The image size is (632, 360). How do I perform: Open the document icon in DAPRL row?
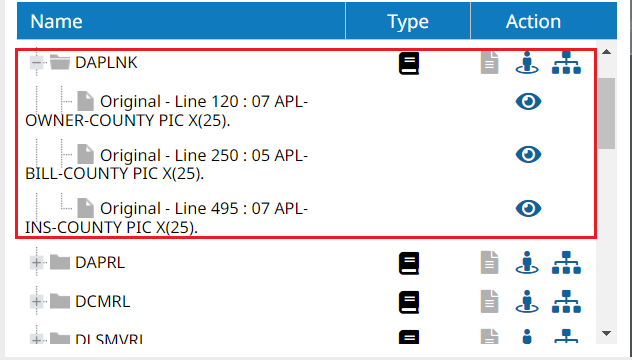(x=489, y=262)
